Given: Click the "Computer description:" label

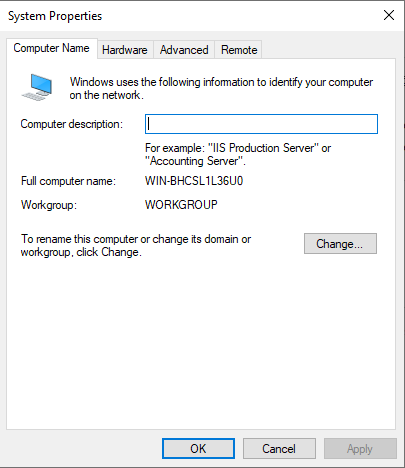Looking at the screenshot, I should coord(72,124).
